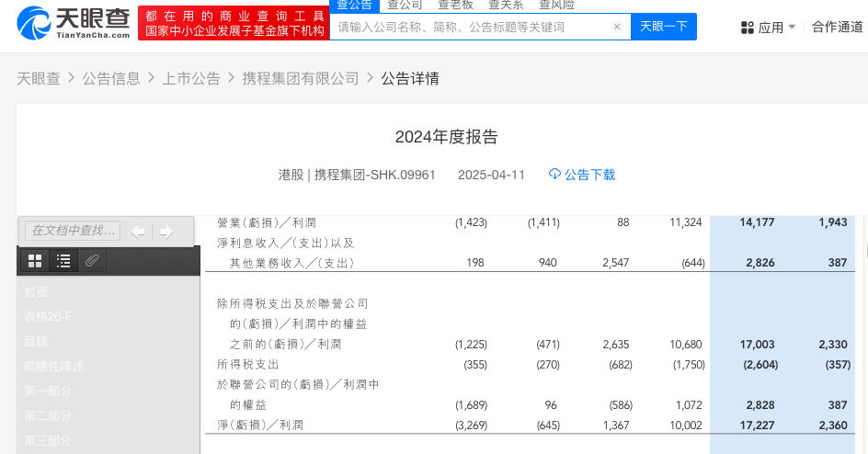Download the announcement via 公告下载

point(589,175)
